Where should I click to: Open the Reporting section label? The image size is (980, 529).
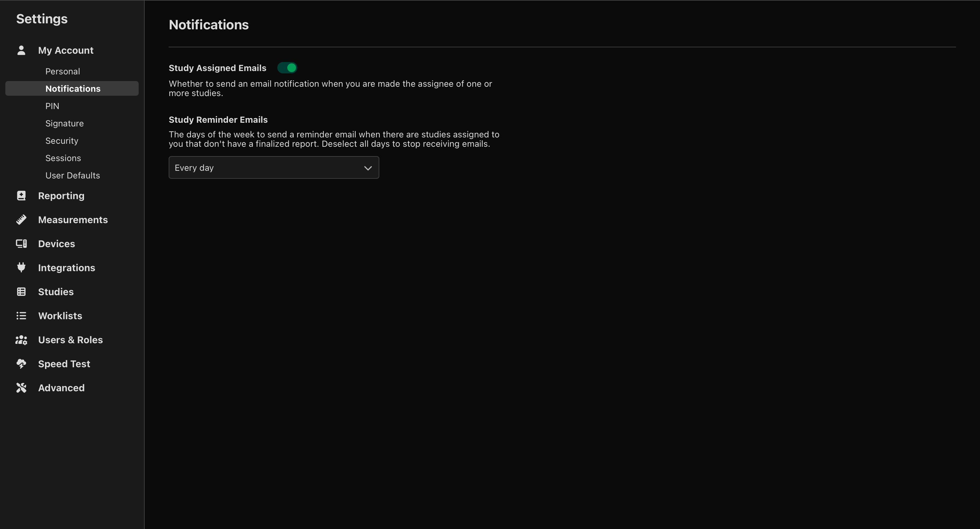point(61,195)
